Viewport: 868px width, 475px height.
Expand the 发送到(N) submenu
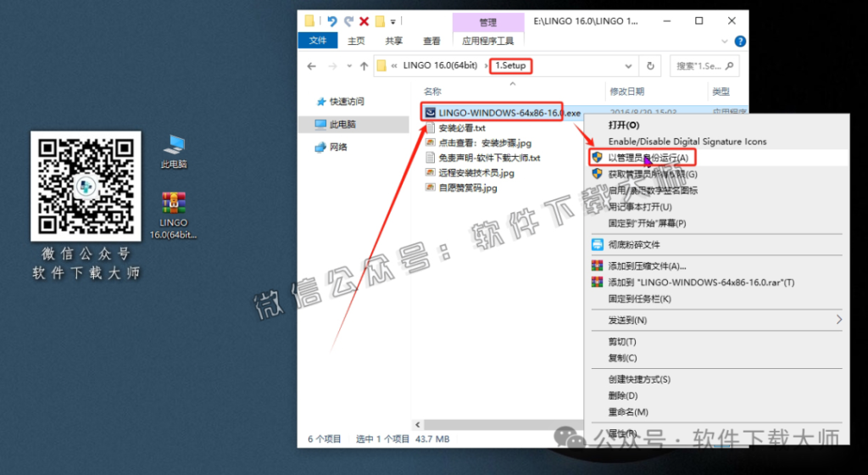coord(717,321)
